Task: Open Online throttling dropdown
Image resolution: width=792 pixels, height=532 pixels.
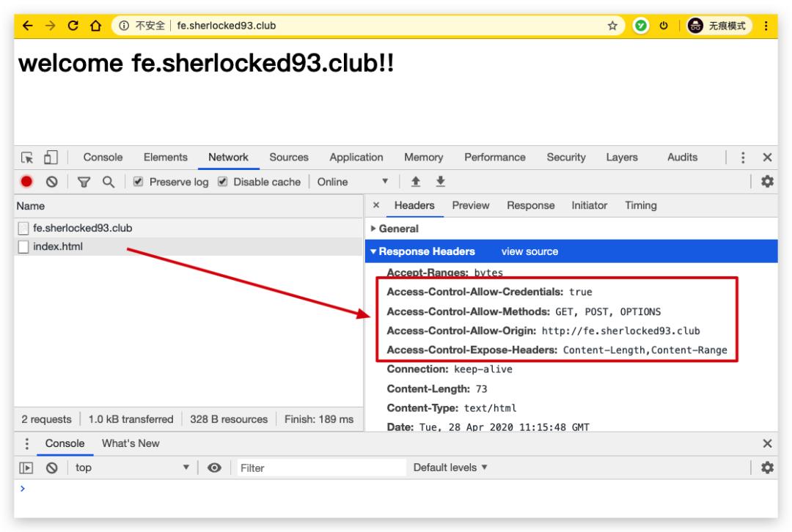Action: point(353,182)
